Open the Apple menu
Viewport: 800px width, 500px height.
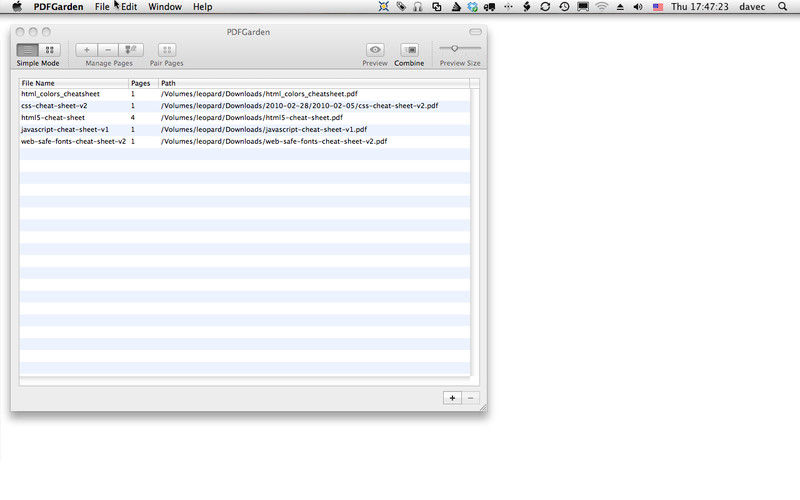point(17,7)
